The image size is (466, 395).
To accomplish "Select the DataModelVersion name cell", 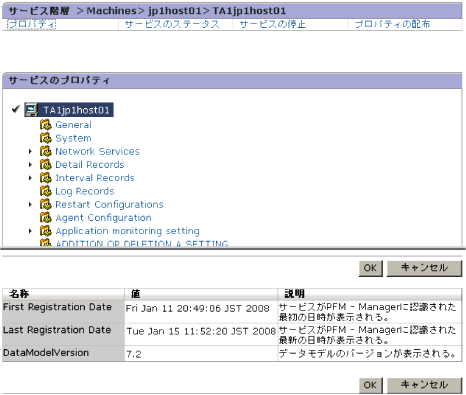I will pos(63,353).
